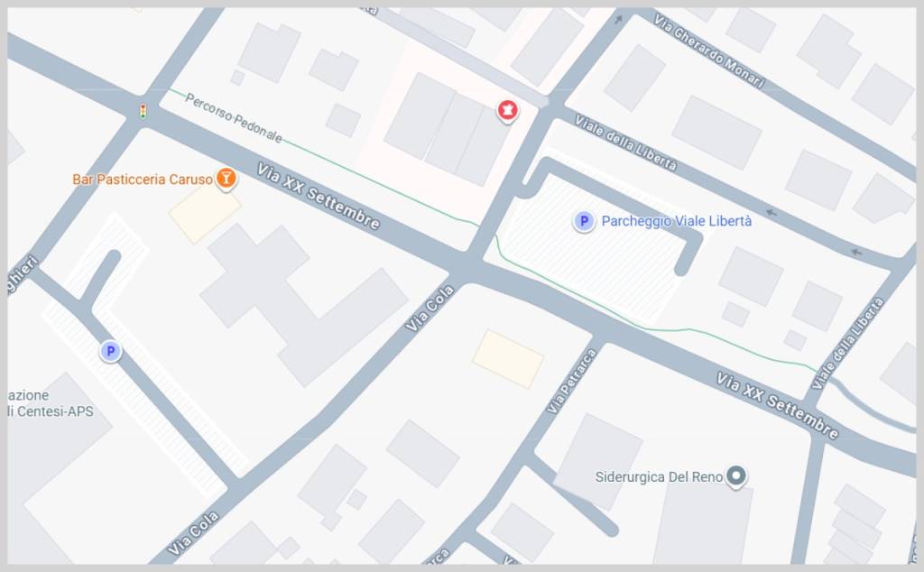Click the Parcheggio Viale Libertà parking icon
This screenshot has width=924, height=572.
(x=584, y=222)
